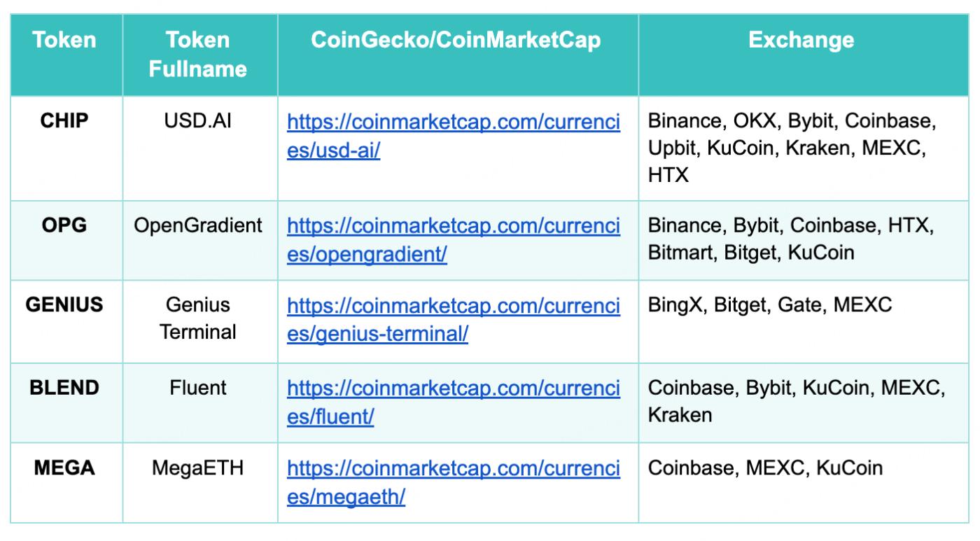Image resolution: width=980 pixels, height=541 pixels.
Task: Click the CoinGecko/CoinMarketCap column header
Action: coord(456,41)
